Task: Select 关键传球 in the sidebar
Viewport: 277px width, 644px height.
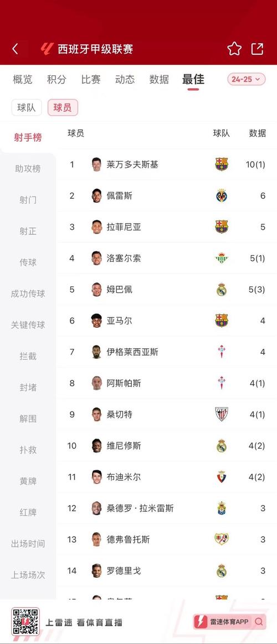Action: [28, 325]
